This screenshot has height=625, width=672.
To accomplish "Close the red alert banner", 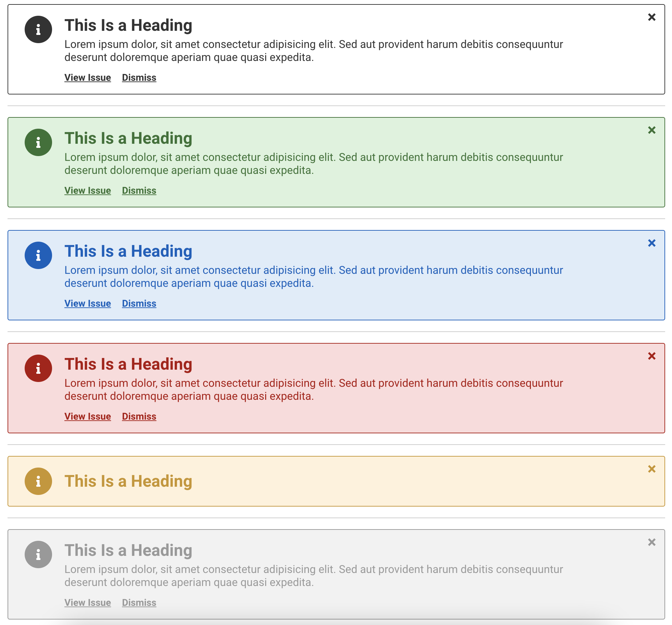I will click(x=651, y=356).
